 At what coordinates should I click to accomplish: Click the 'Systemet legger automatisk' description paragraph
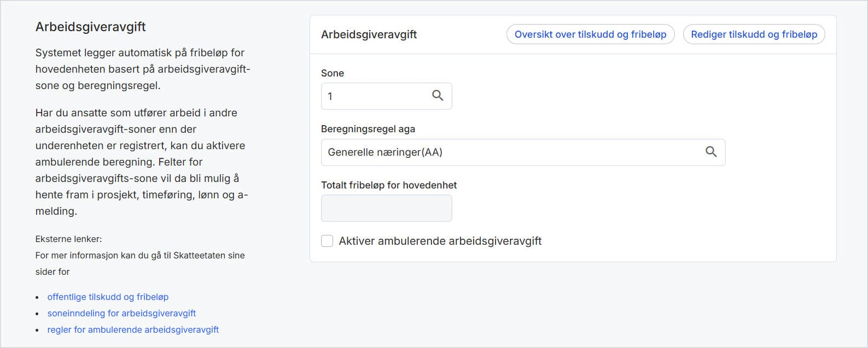[x=142, y=69]
